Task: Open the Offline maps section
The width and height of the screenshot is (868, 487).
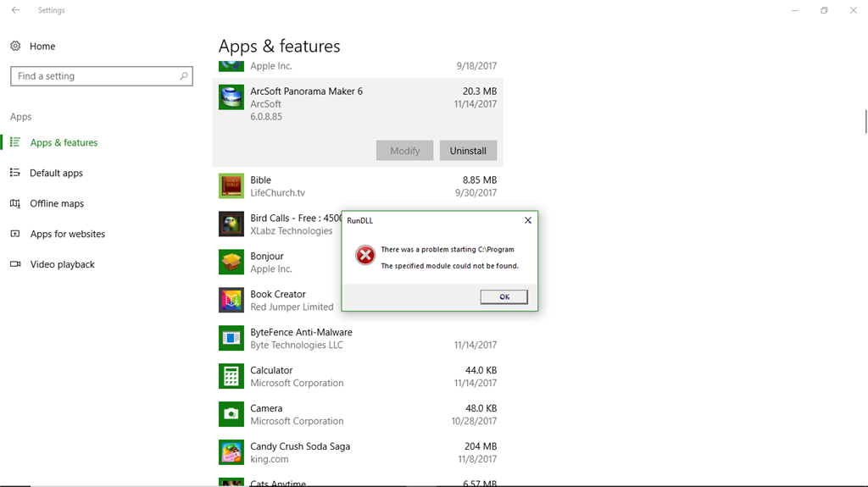Action: click(57, 203)
